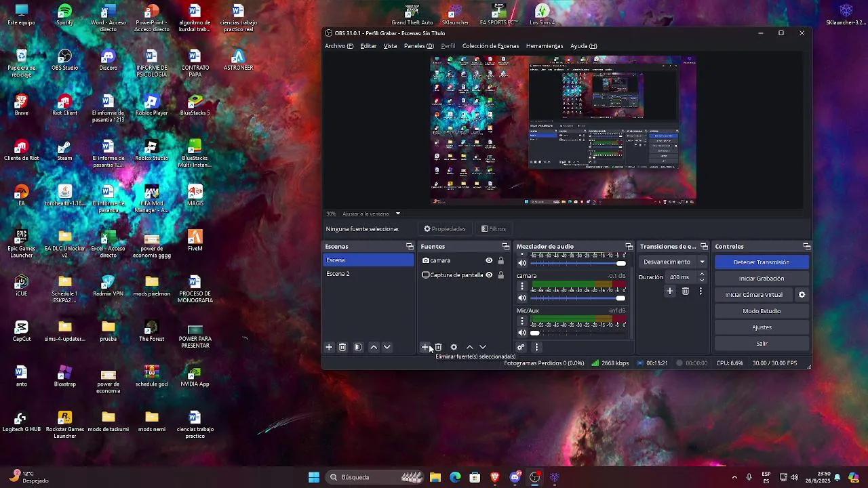The image size is (868, 488).
Task: Switch to Modo Estudio
Action: [762, 311]
